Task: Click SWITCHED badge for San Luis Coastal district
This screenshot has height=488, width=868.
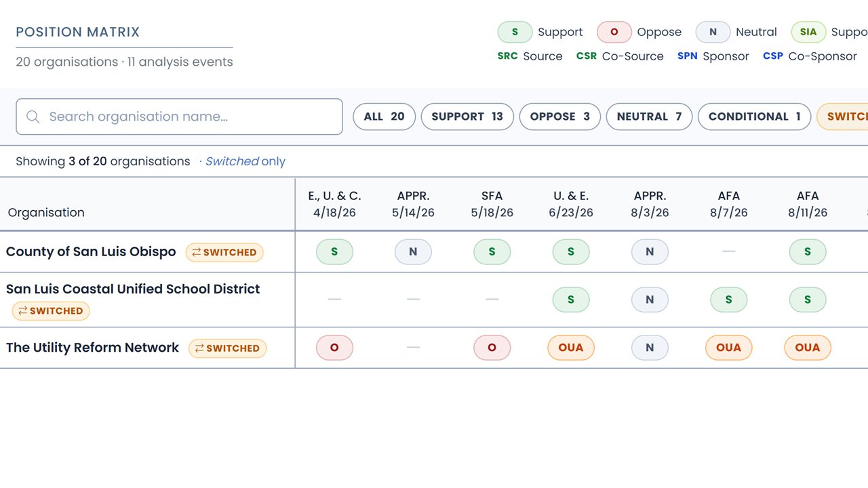Action: point(51,311)
